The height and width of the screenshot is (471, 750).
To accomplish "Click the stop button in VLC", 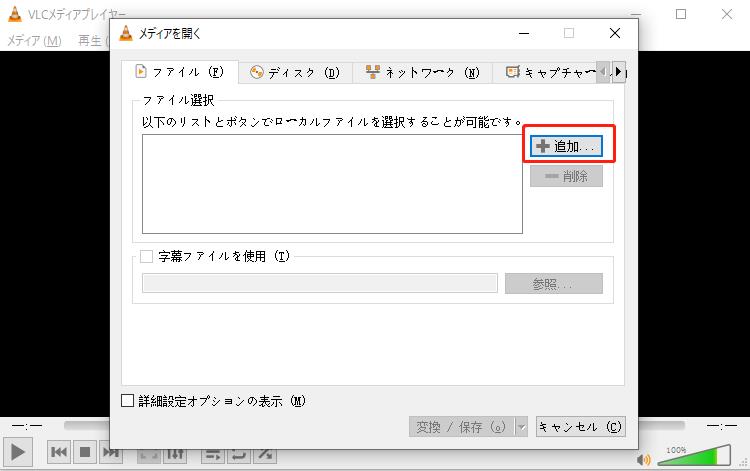I will click(x=85, y=452).
